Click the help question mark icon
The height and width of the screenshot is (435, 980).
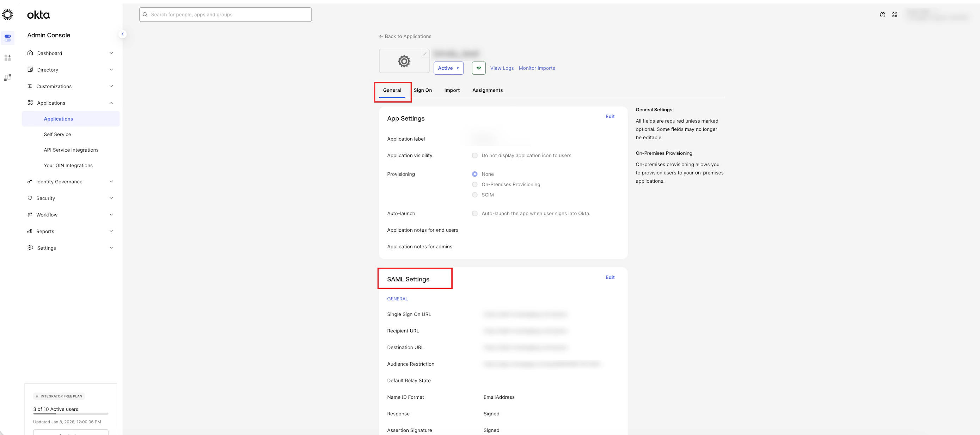tap(882, 15)
